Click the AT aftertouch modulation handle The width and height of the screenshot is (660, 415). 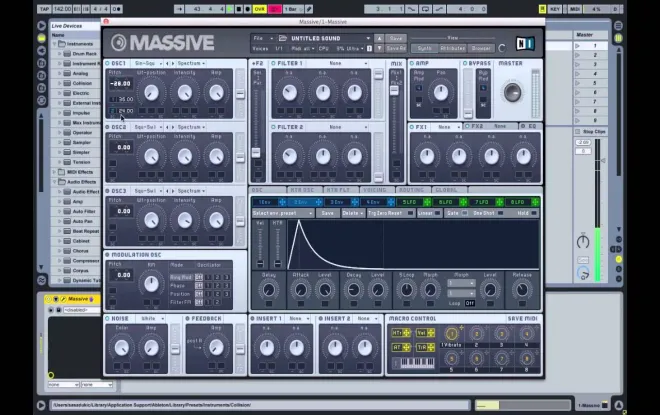pyautogui.click(x=401, y=348)
